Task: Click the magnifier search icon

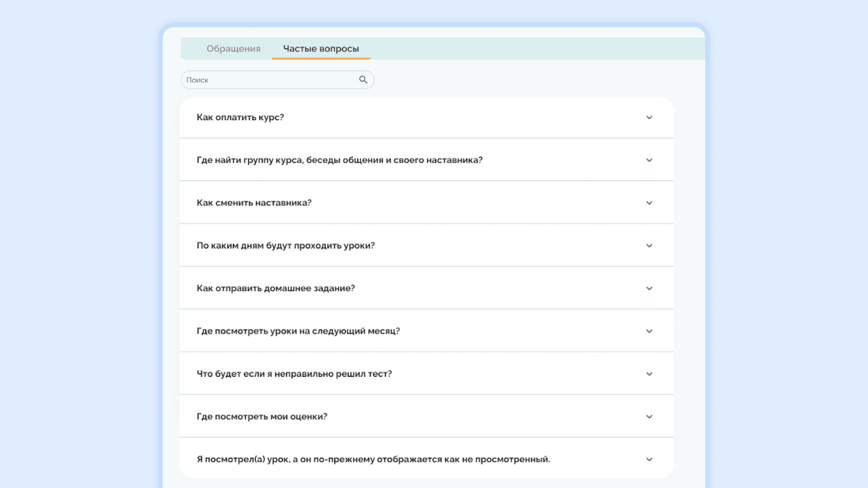Action: pyautogui.click(x=363, y=80)
